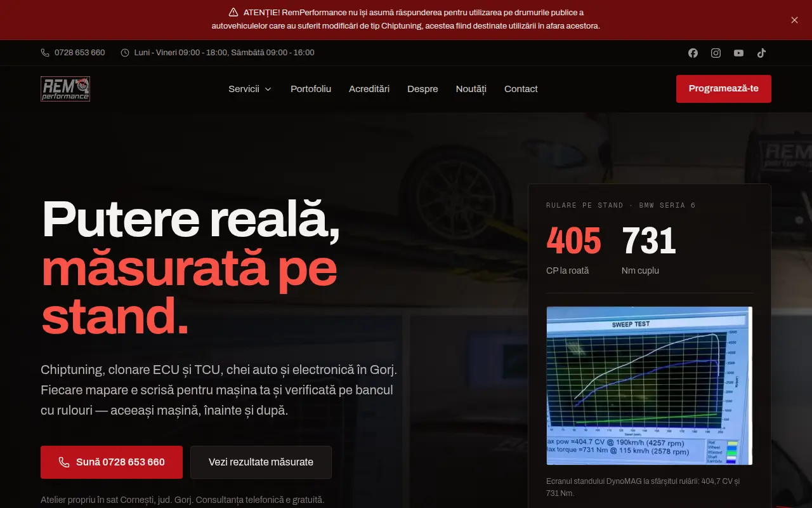
Task: Open the Servicii menu item
Action: coord(250,89)
